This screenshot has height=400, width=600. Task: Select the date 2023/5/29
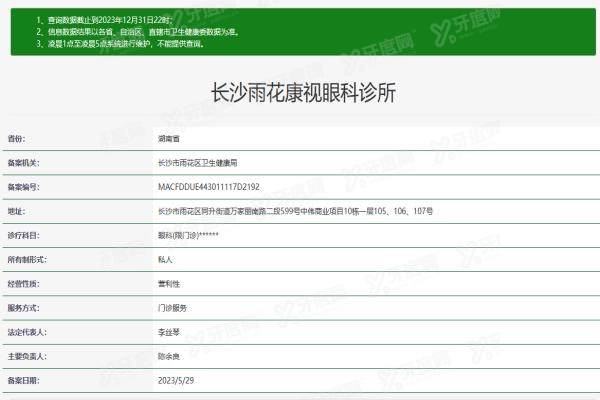(176, 380)
